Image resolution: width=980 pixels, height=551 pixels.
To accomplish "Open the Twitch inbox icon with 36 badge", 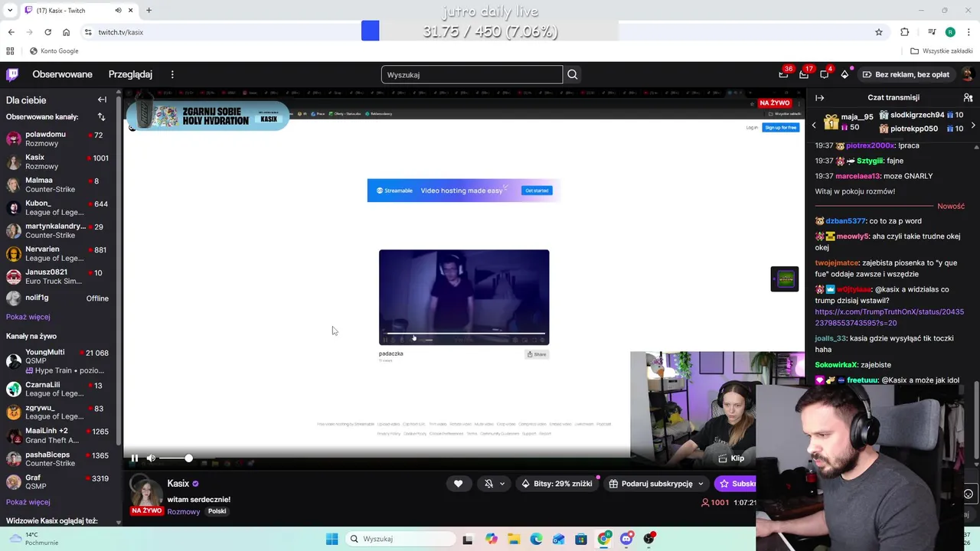I will 783,74.
